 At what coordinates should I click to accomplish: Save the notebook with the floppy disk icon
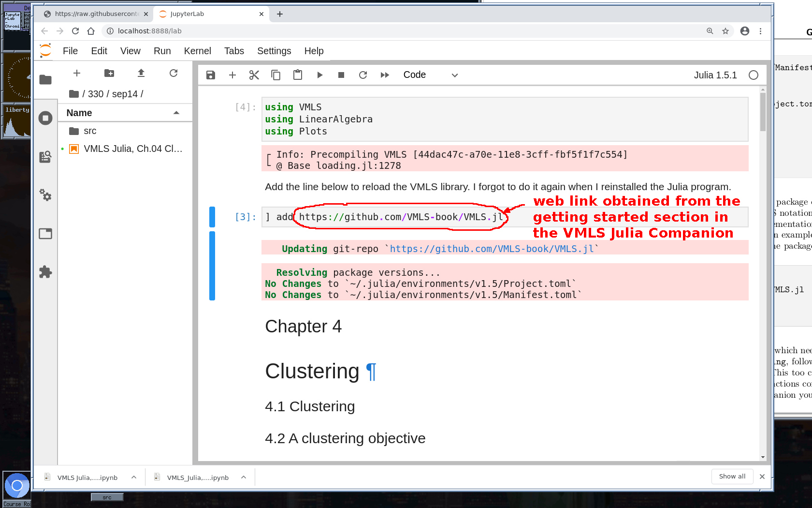pos(211,75)
